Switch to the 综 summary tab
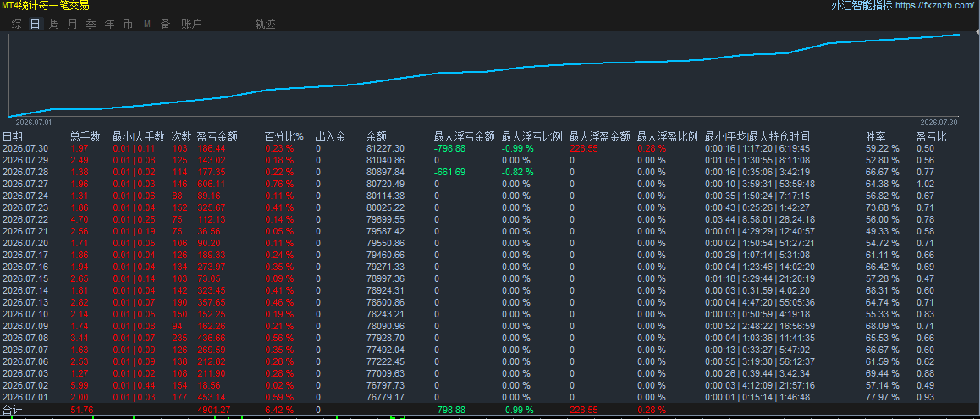The height and width of the screenshot is (419, 980). click(16, 25)
